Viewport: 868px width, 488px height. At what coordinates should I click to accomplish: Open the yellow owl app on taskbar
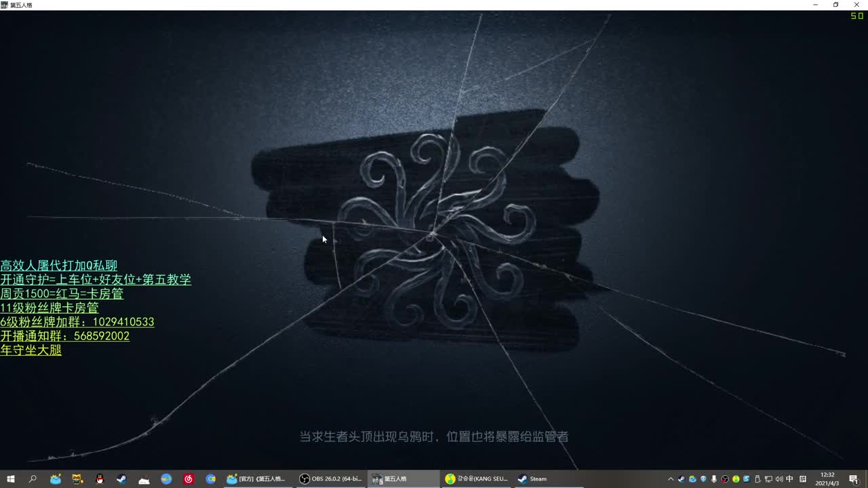tap(78, 479)
